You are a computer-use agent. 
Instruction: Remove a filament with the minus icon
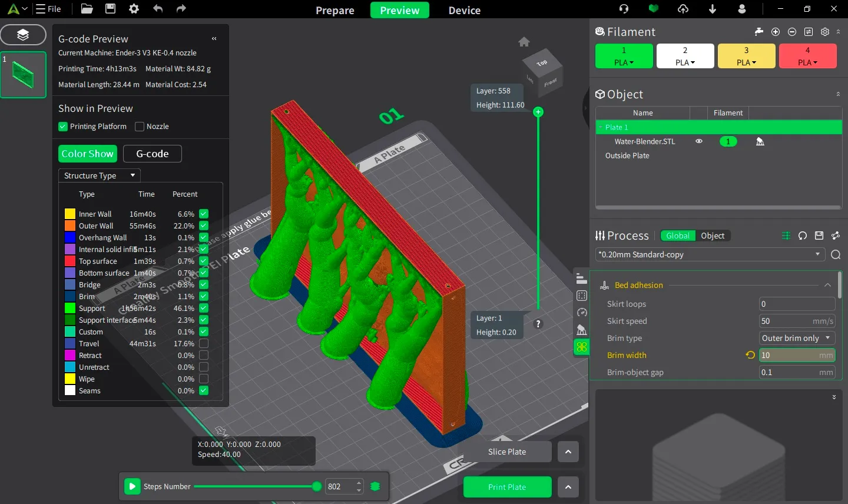pyautogui.click(x=792, y=32)
